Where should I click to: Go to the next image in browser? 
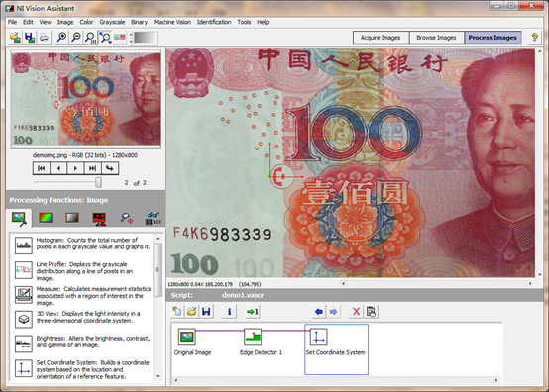pos(75,168)
